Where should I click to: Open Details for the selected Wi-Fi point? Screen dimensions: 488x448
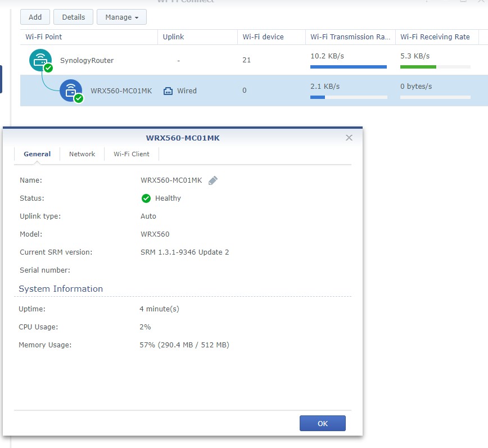(74, 17)
